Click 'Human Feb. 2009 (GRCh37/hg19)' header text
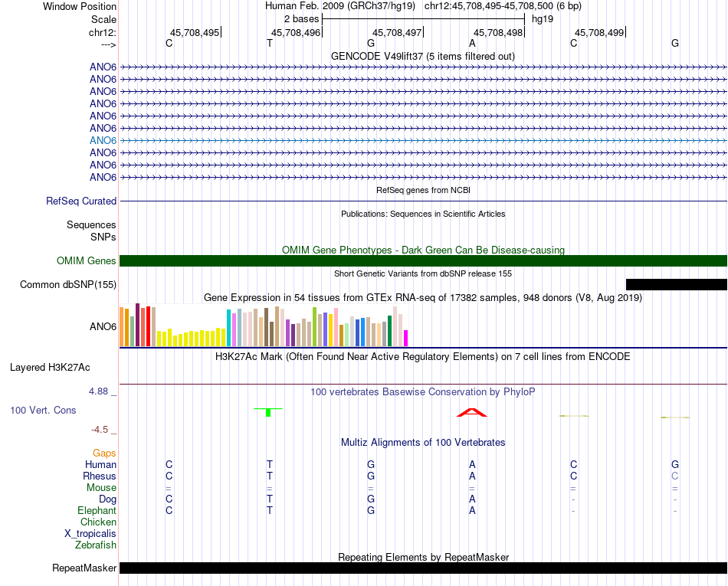This screenshot has width=728, height=586. pos(340,6)
